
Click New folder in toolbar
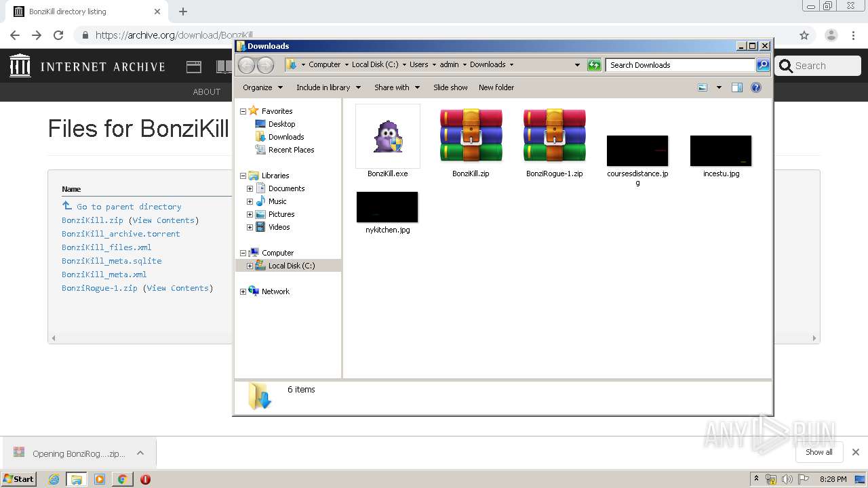tap(496, 87)
